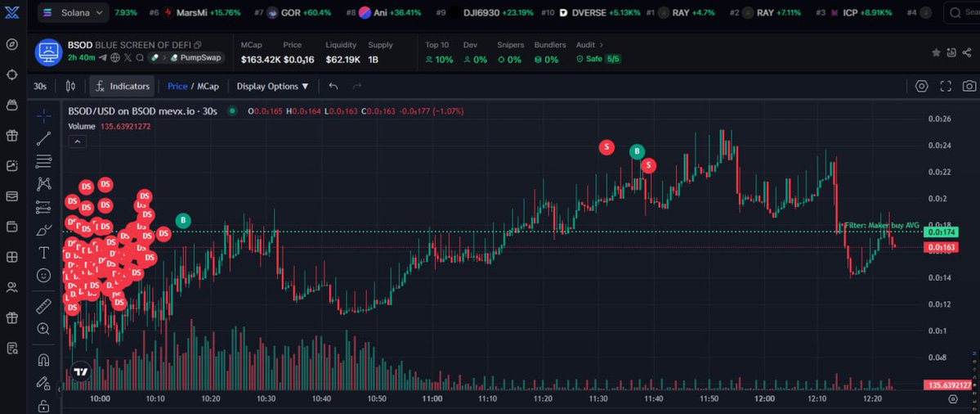Open the chart candle style selector
Screen dimensions: 980x414
[x=70, y=86]
